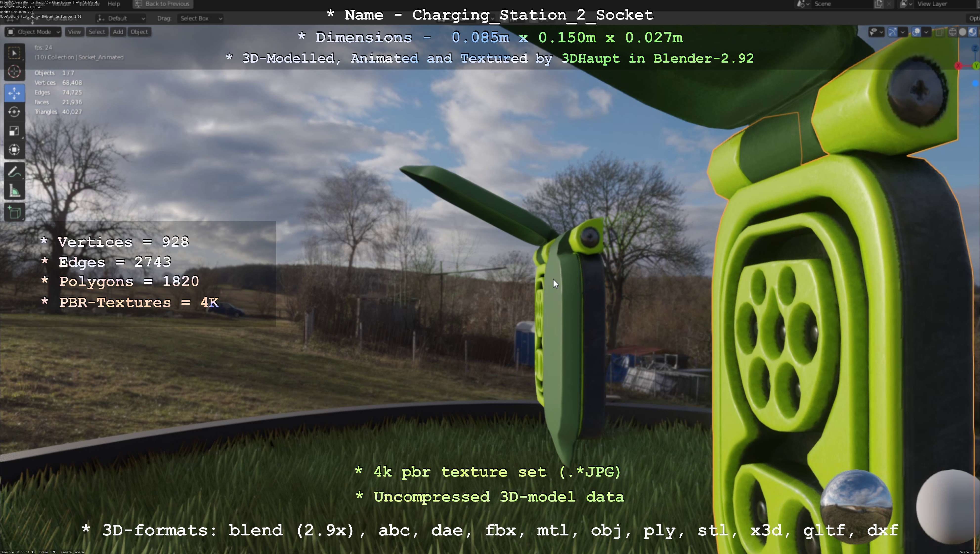Open the Help menu
The image size is (980, 554).
114,4
